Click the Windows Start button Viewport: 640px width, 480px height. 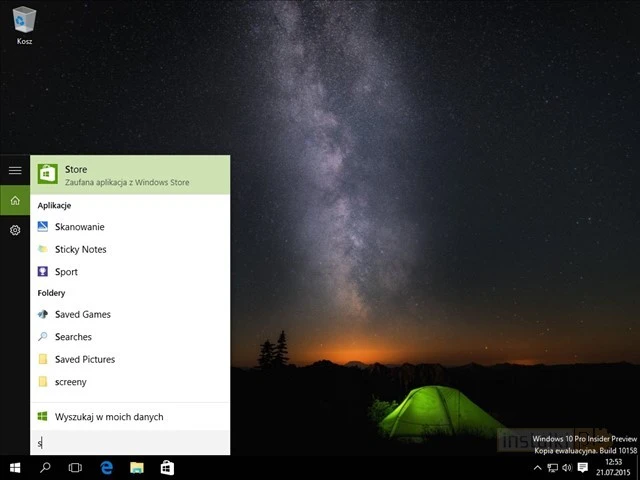[x=15, y=468]
